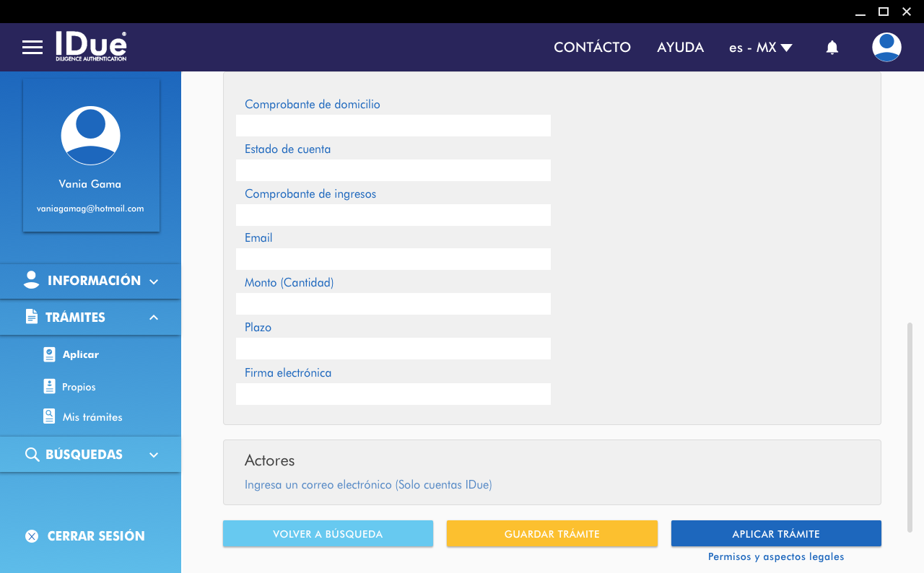
Task: Expand the Búsquedas section chevron
Action: click(154, 455)
